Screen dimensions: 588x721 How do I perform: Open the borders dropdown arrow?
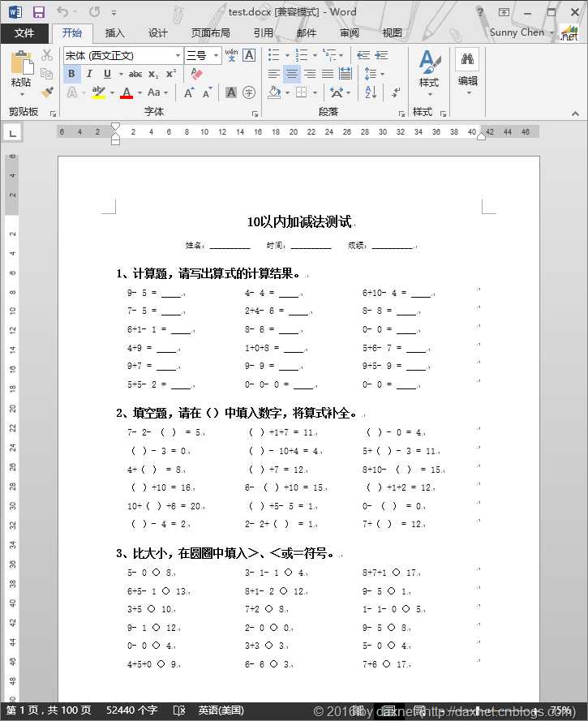(x=315, y=93)
